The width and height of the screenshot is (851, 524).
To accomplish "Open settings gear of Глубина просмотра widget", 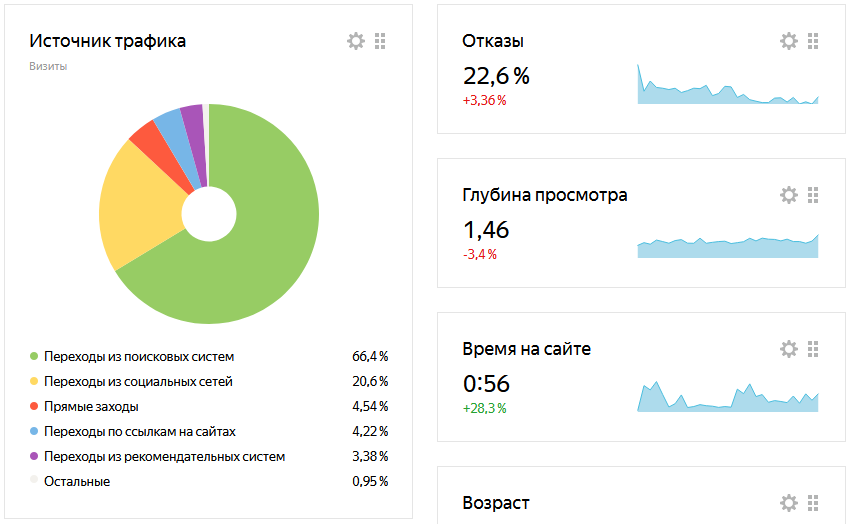I will [x=789, y=194].
